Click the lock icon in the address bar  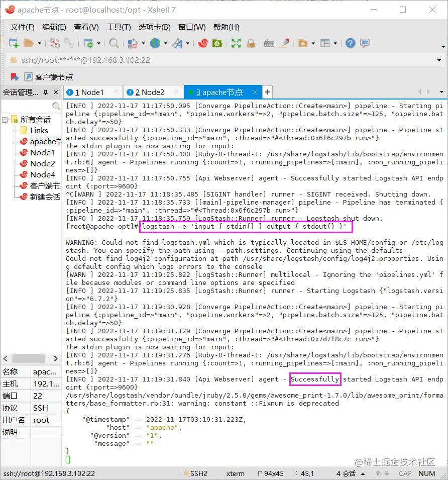14,60
